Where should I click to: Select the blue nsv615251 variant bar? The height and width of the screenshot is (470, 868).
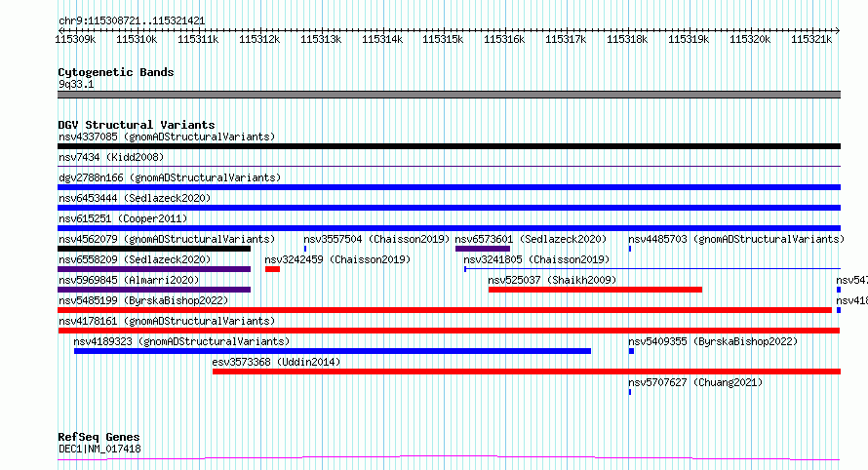point(449,228)
